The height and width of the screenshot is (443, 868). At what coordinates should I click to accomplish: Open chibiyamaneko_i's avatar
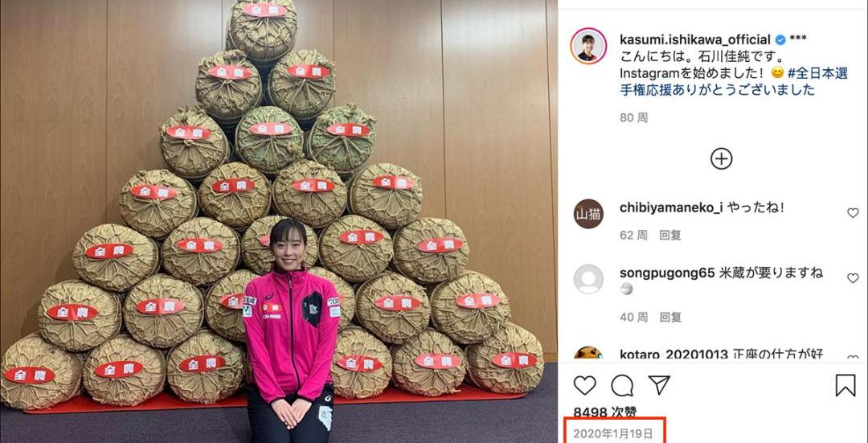click(x=588, y=214)
